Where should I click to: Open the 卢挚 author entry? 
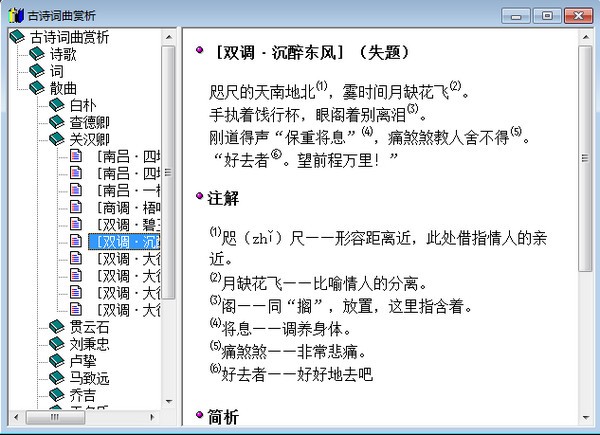tap(83, 361)
